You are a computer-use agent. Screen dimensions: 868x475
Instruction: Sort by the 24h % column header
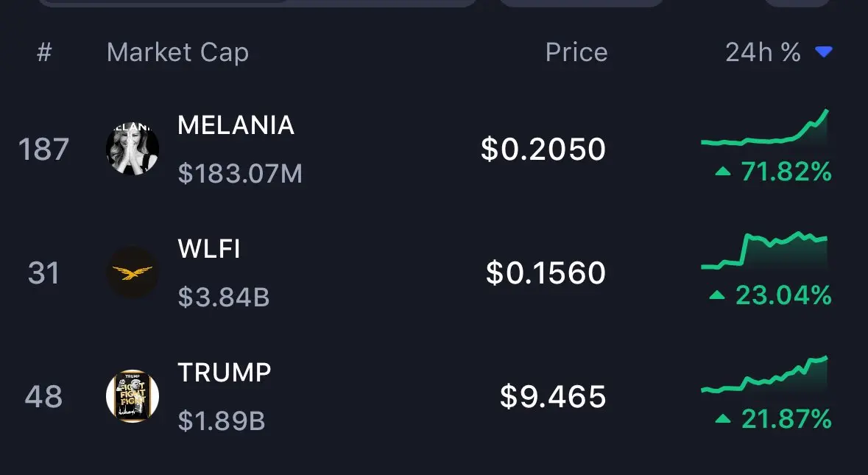(763, 52)
